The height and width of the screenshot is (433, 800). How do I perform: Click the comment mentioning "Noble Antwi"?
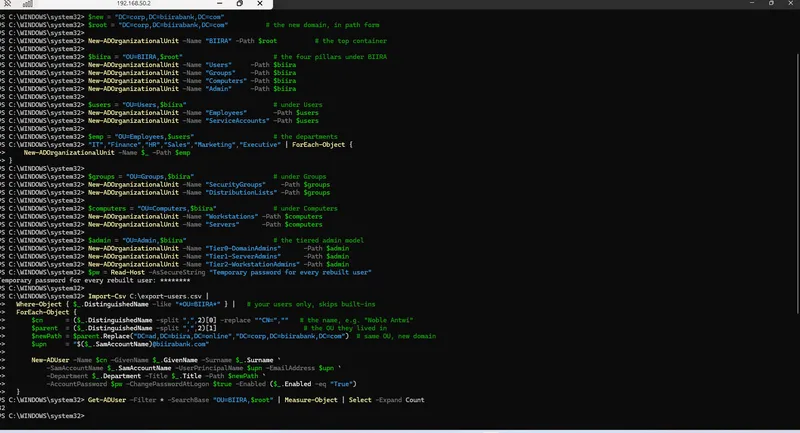pyautogui.click(x=356, y=320)
